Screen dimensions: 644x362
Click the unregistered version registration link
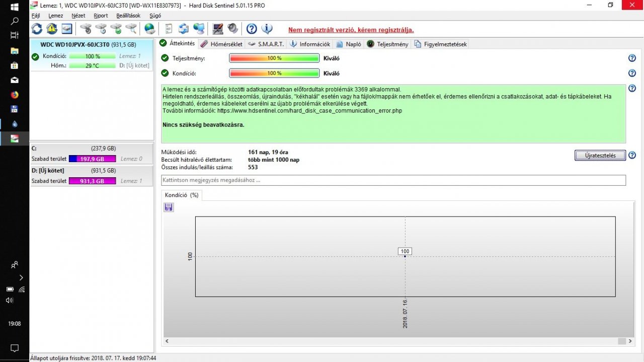351,30
